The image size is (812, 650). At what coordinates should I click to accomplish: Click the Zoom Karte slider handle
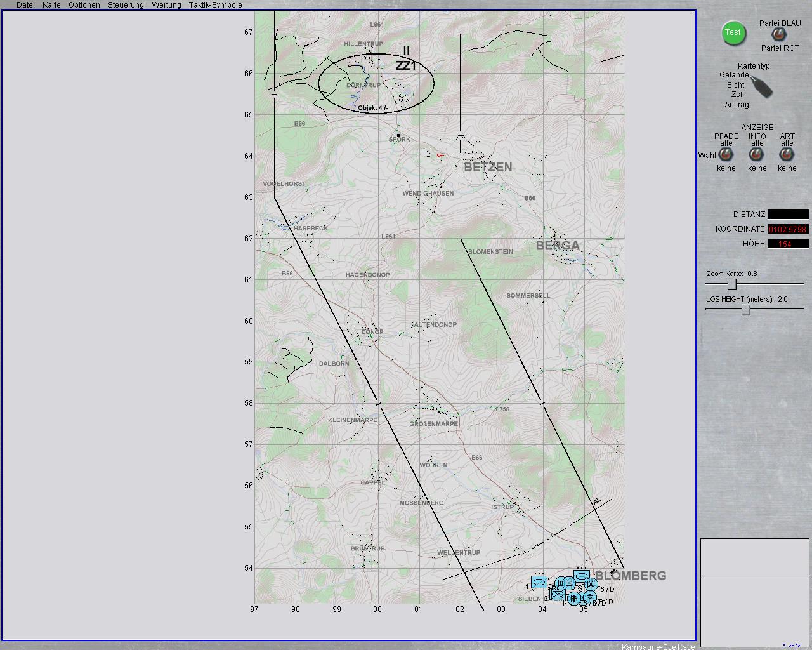pos(731,284)
